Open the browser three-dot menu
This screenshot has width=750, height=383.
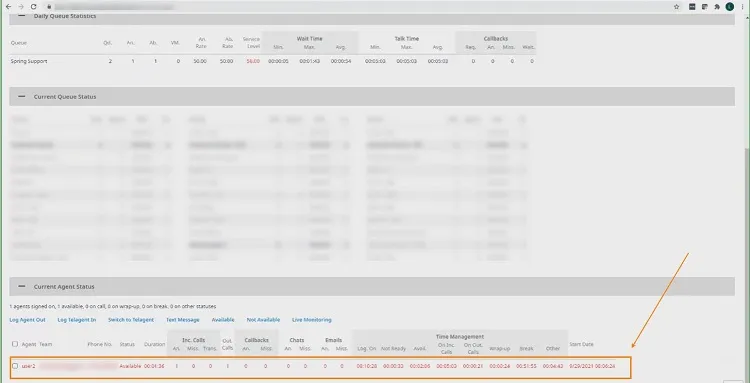pos(742,7)
